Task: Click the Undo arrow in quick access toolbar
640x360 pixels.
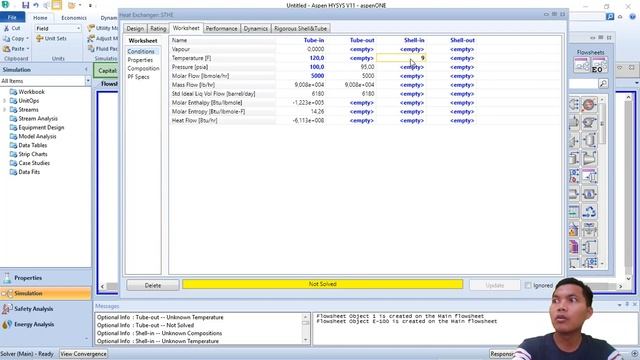Action: [36, 5]
